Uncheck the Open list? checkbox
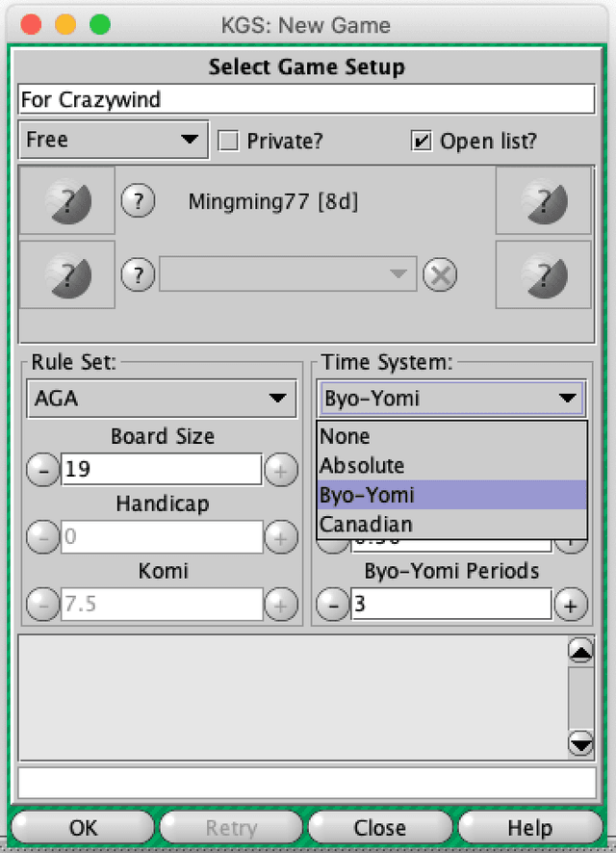 click(422, 141)
